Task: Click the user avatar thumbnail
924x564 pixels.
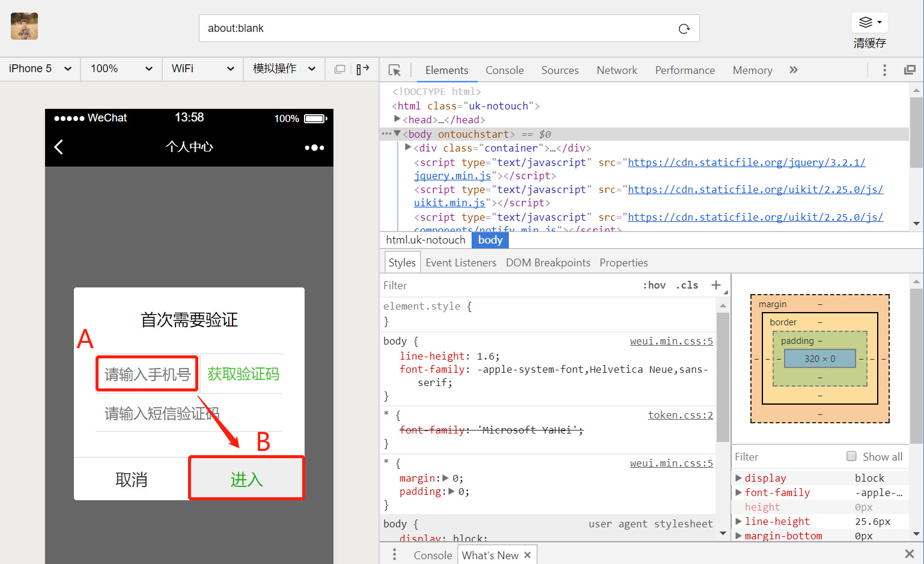Action: [24, 26]
